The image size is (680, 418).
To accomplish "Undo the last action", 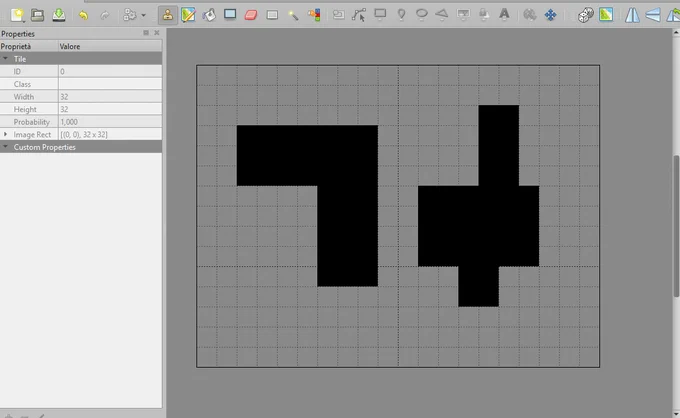I will [83, 16].
